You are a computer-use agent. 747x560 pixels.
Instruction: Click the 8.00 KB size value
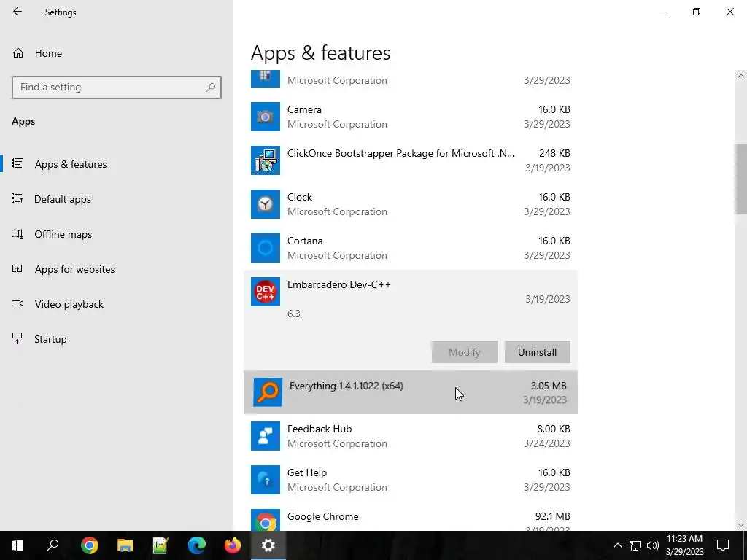coord(554,429)
